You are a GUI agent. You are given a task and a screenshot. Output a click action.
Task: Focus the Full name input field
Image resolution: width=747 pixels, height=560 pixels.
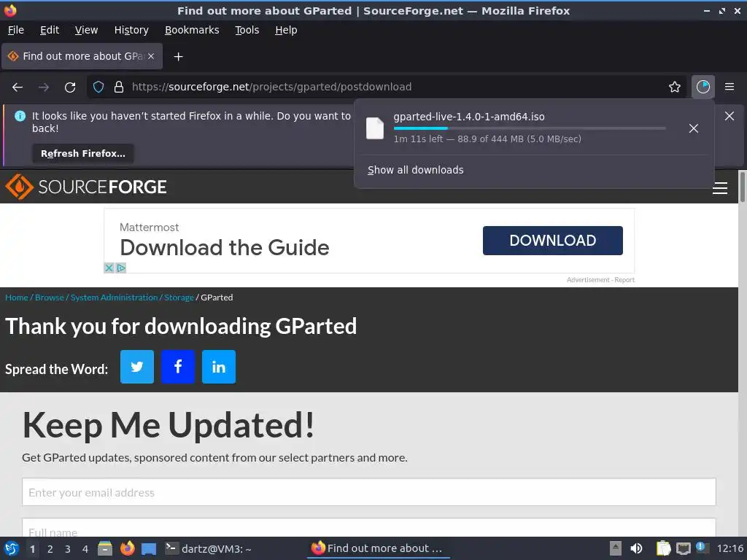(x=368, y=528)
